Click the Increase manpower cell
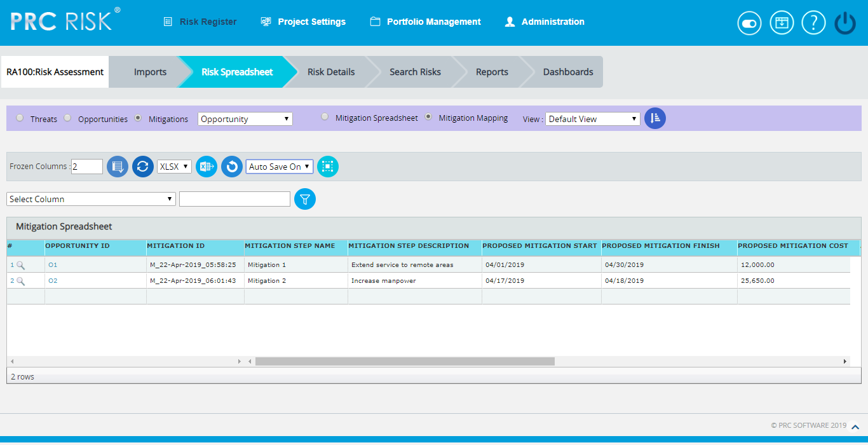Image resolution: width=868 pixels, height=445 pixels. click(414, 281)
